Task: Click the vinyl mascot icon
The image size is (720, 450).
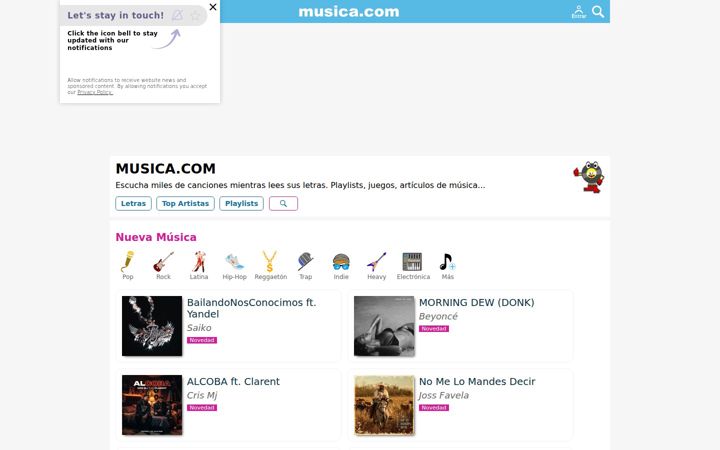Action: point(589,177)
